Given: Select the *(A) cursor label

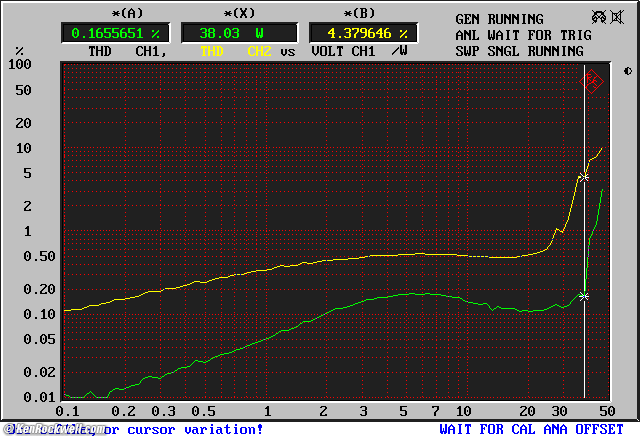Looking at the screenshot, I should (x=128, y=13).
